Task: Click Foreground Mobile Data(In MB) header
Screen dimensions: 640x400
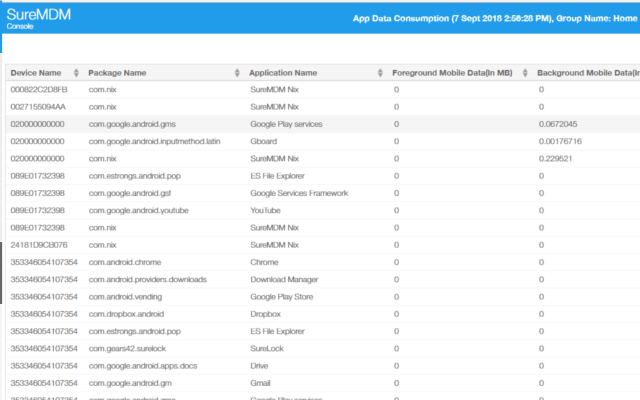Action: (452, 73)
